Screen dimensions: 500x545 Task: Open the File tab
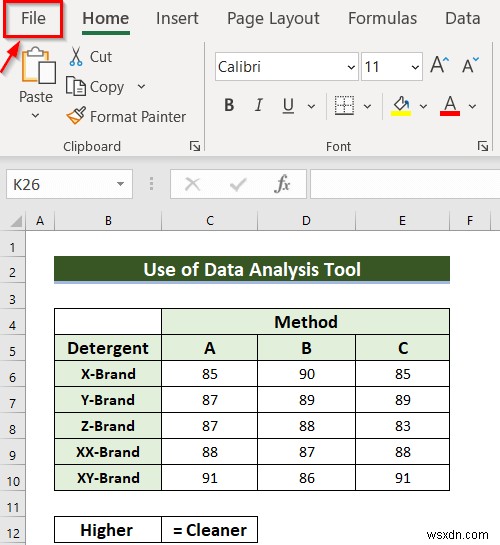pos(33,18)
